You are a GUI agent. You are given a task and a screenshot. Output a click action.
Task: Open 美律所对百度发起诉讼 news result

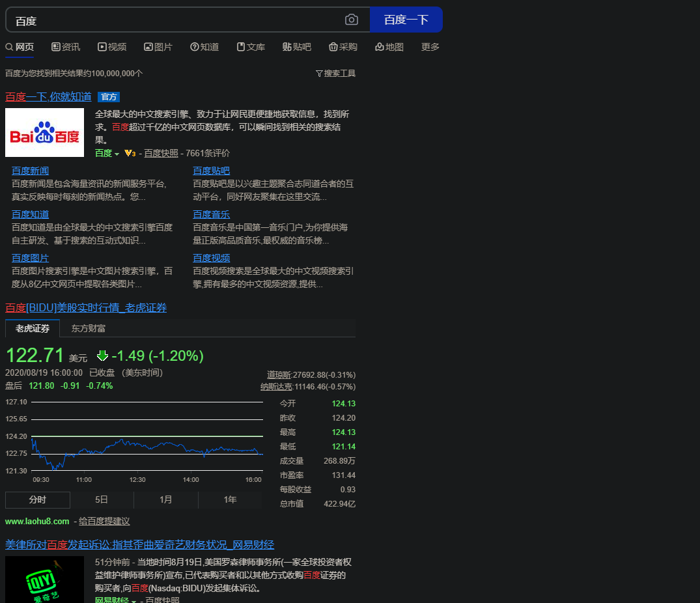coord(140,544)
